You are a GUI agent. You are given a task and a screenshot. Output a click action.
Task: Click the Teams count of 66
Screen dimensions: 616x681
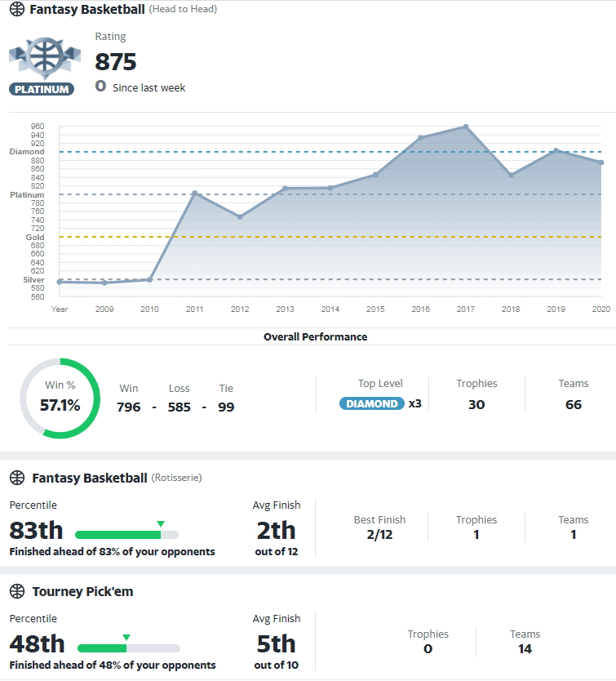[574, 404]
